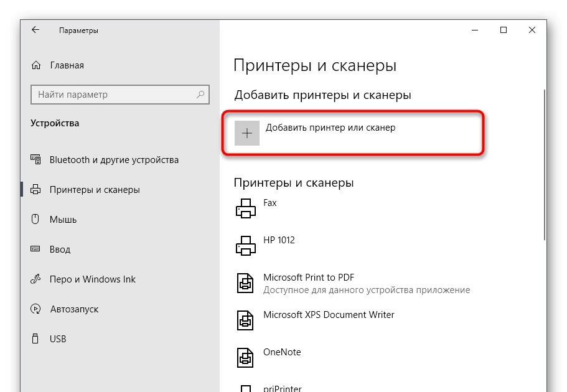Maximize the Параметры window
Image resolution: width=567 pixels, height=392 pixels.
(504, 30)
